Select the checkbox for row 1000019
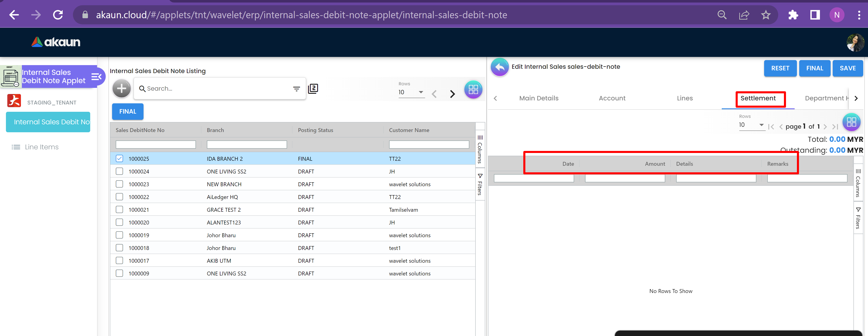 coord(119,235)
